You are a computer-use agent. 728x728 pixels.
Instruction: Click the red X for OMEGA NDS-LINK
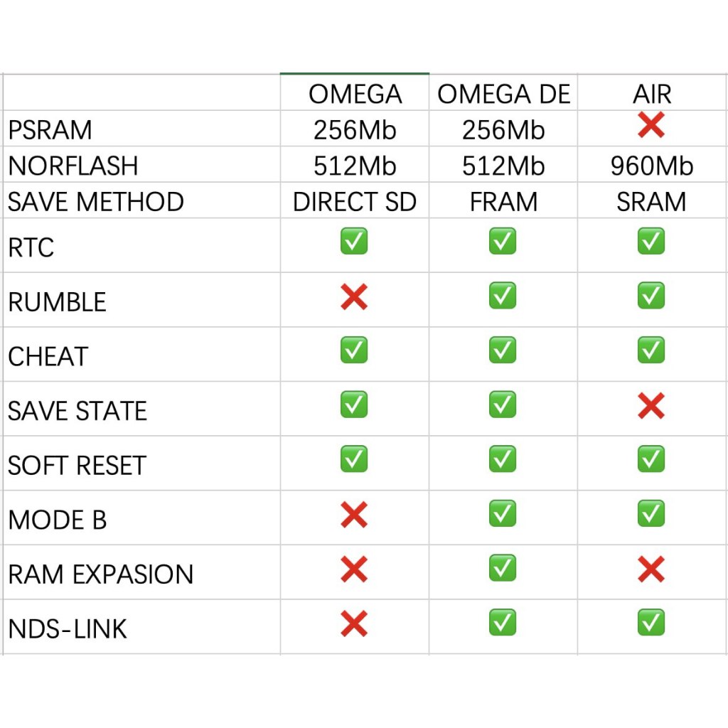click(x=354, y=624)
